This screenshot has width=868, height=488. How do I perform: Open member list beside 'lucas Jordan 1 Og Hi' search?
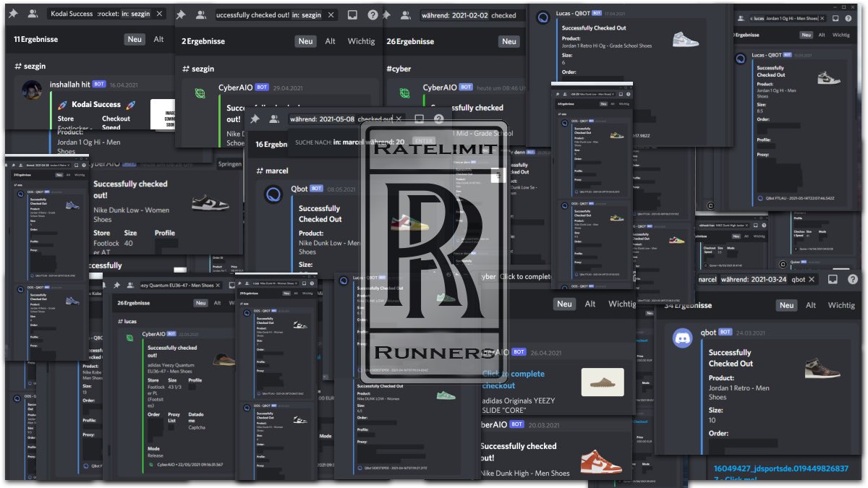coord(741,17)
